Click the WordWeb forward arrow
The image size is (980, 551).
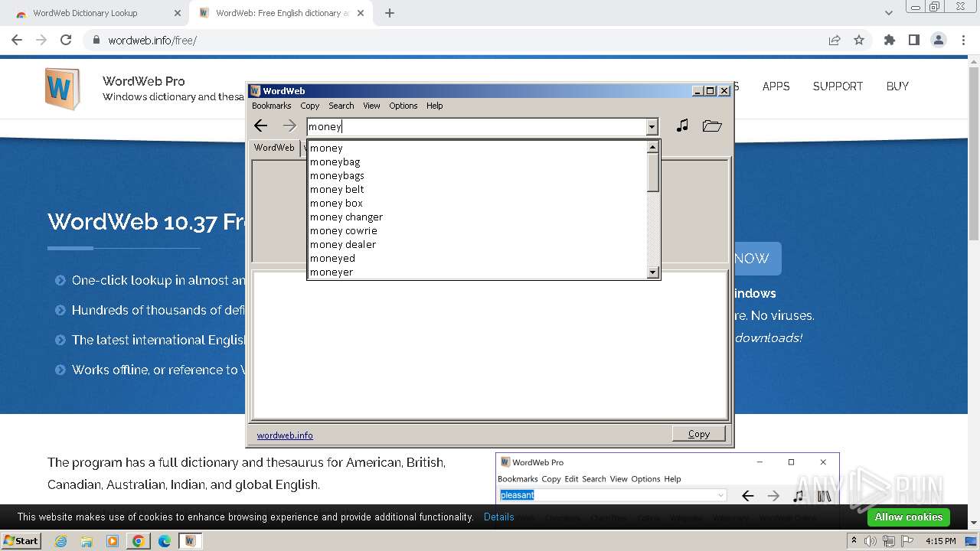289,126
